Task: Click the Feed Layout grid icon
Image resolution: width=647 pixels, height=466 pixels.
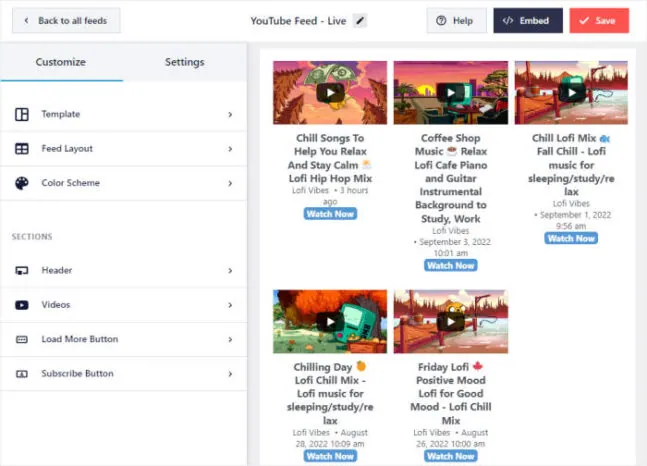Action: [22, 149]
